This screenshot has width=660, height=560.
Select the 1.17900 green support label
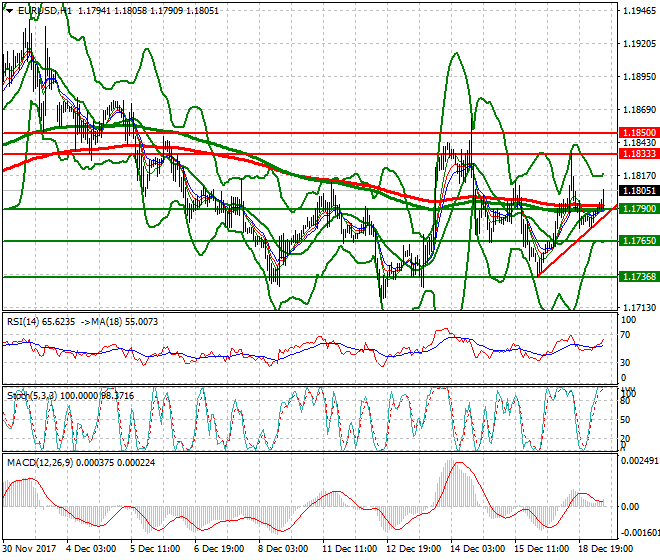click(639, 209)
